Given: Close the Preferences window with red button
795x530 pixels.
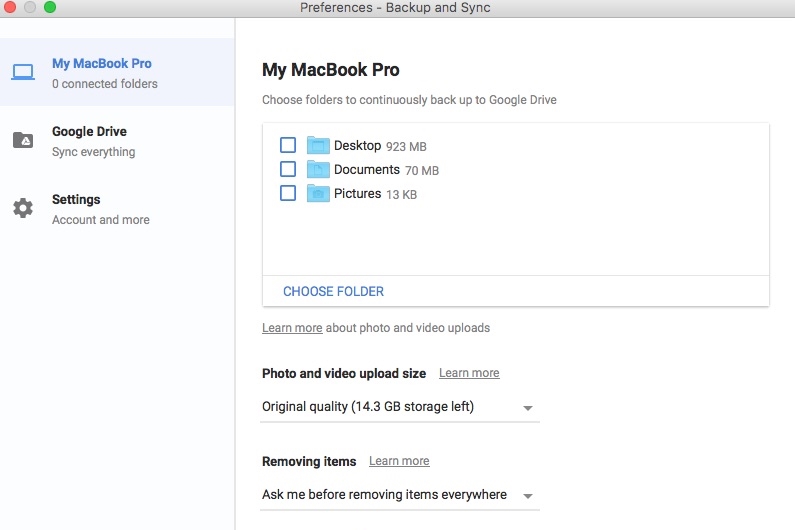Looking at the screenshot, I should (x=10, y=7).
